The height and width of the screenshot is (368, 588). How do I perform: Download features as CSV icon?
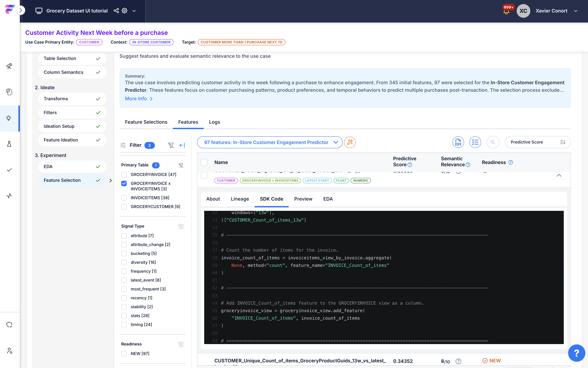click(458, 142)
